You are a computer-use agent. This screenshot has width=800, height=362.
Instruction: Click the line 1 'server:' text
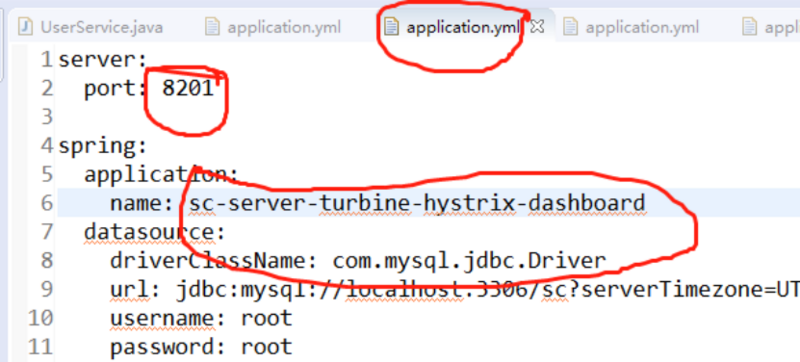pyautogui.click(x=103, y=60)
